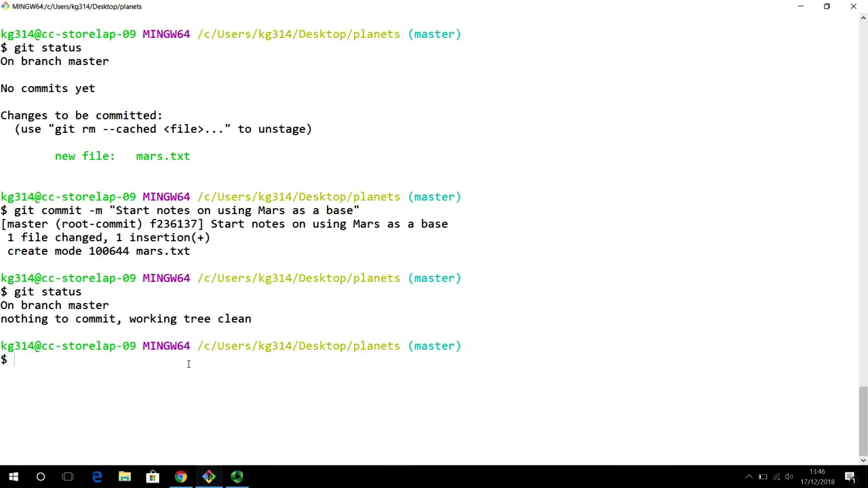Switch to Google Chrome in the taskbar
Viewport: 868px width, 488px height.
tap(180, 477)
